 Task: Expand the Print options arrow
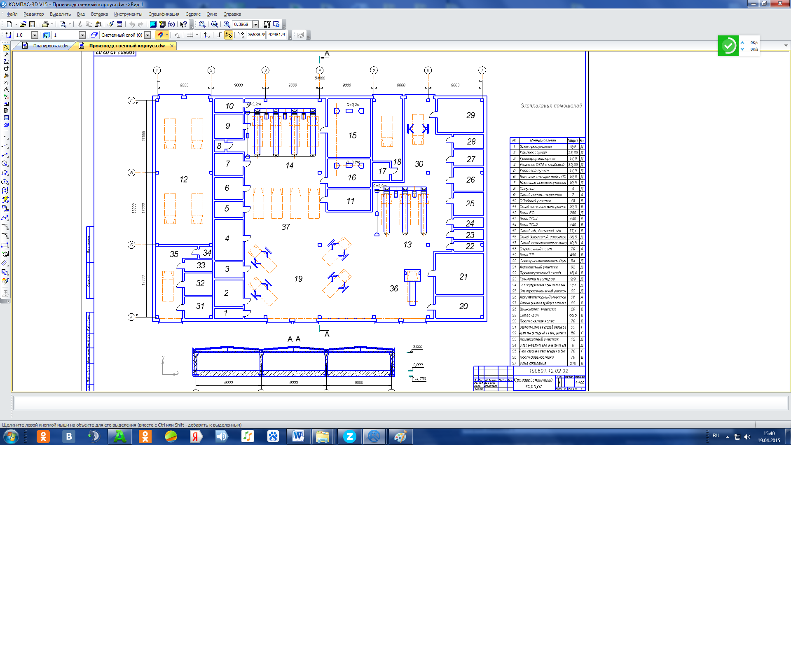coord(52,24)
